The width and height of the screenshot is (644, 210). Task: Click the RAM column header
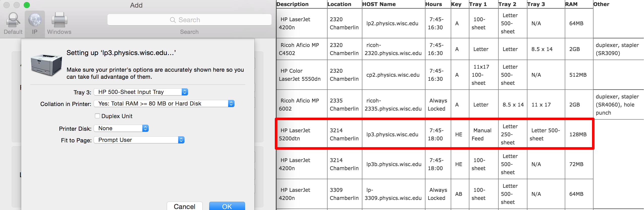(571, 4)
